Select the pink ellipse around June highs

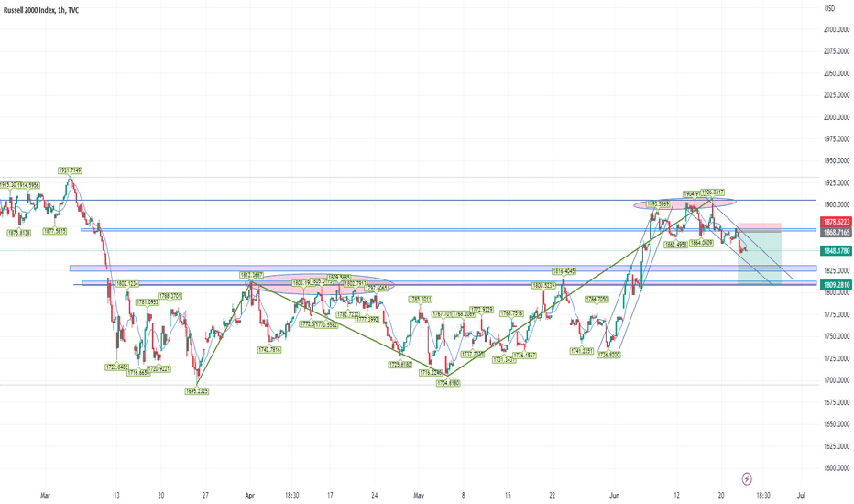[x=684, y=203]
